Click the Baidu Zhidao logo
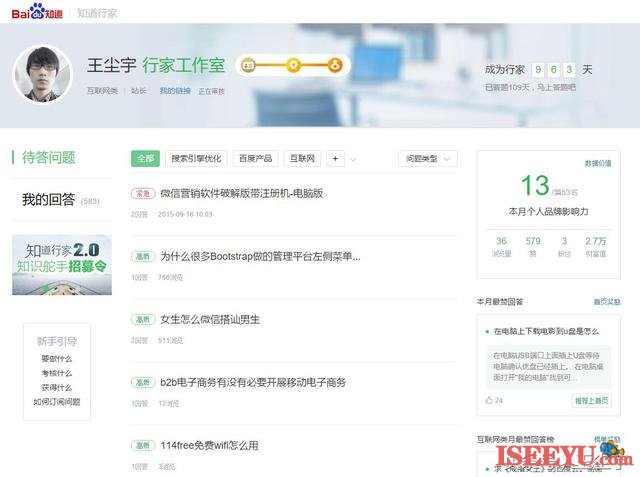Image resolution: width=640 pixels, height=477 pixels. coord(37,11)
